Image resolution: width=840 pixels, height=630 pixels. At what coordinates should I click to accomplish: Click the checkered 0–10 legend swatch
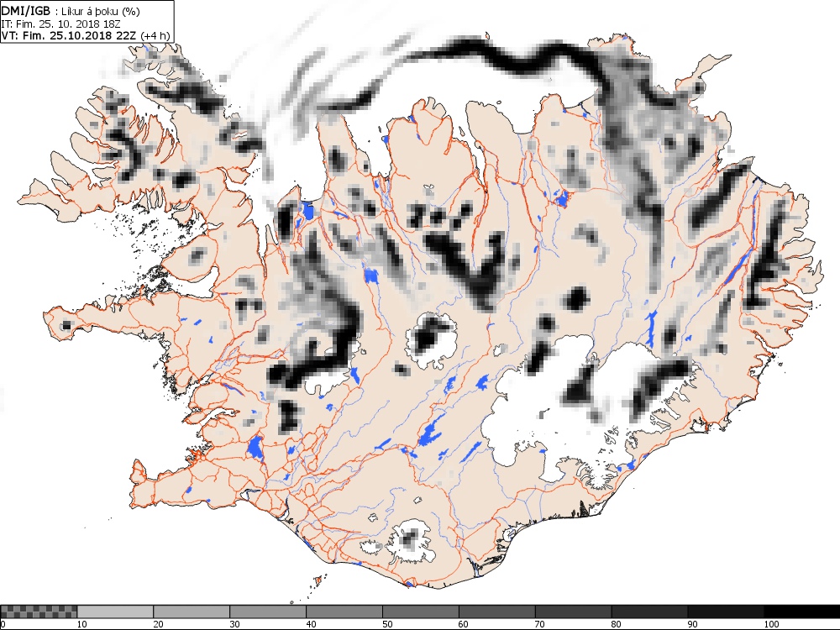tap(39, 612)
